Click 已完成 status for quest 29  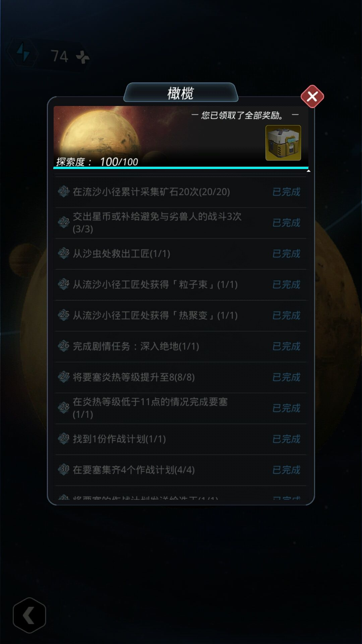coord(286,439)
